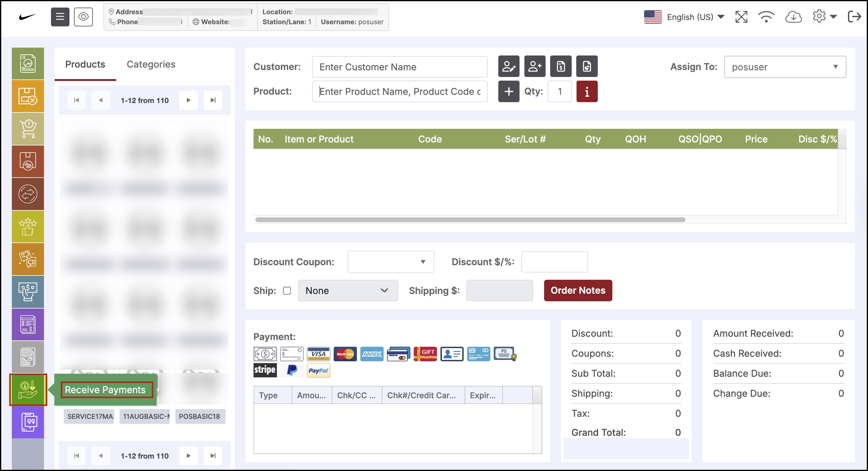Click the logout icon in header
The image size is (868, 471).
tap(854, 16)
